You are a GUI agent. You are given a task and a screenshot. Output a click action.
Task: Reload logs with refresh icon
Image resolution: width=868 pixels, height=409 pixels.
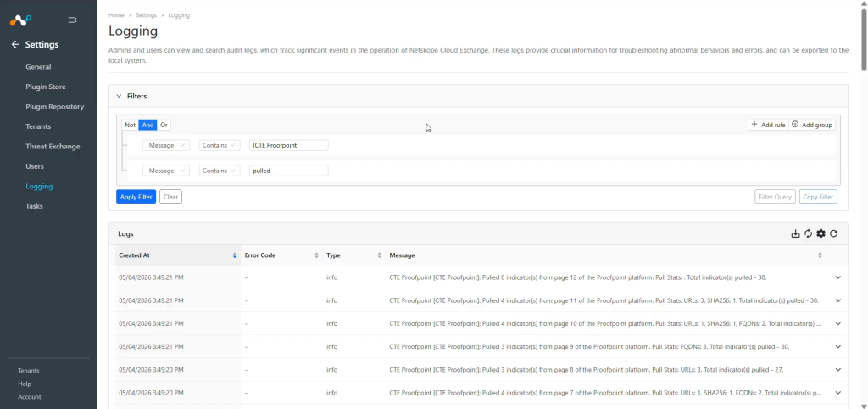click(x=834, y=234)
